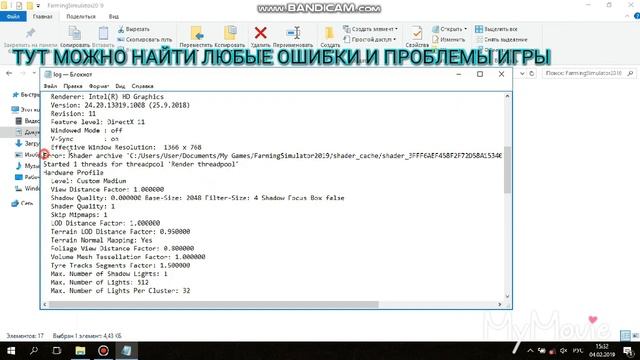Image resolution: width=640 pixels, height=360 pixels.
Task: Click Notepad horizontal scrollbar thumb
Action: tap(213, 304)
